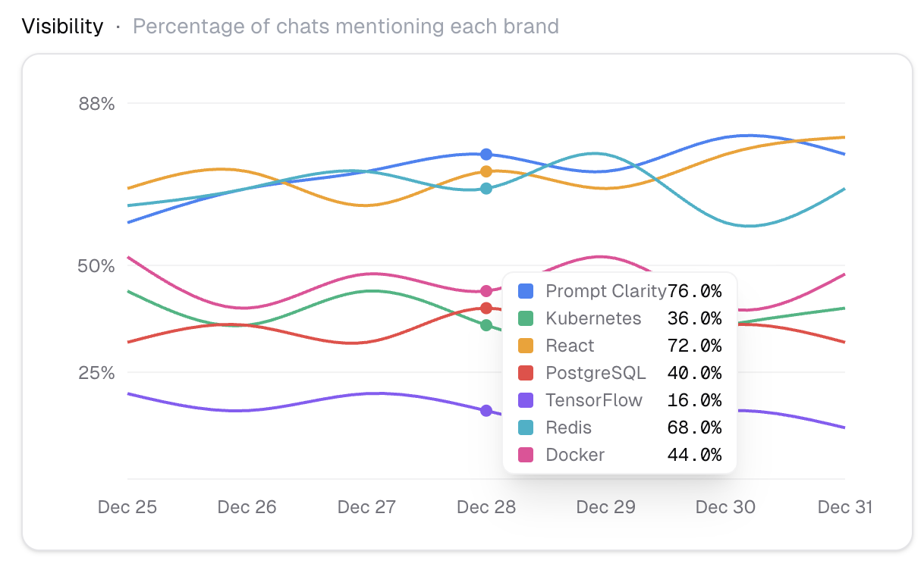Screen dimensions: 924x570
Task: Select the red PostgreSQL data point marker
Action: [x=486, y=308]
